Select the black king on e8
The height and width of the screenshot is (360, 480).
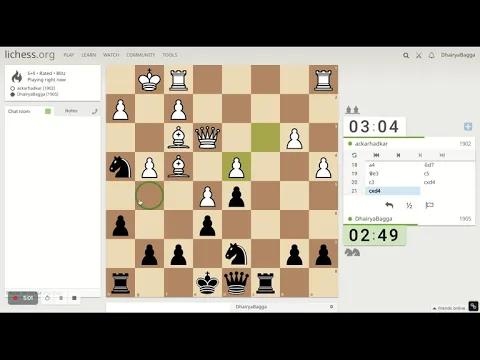(x=207, y=282)
